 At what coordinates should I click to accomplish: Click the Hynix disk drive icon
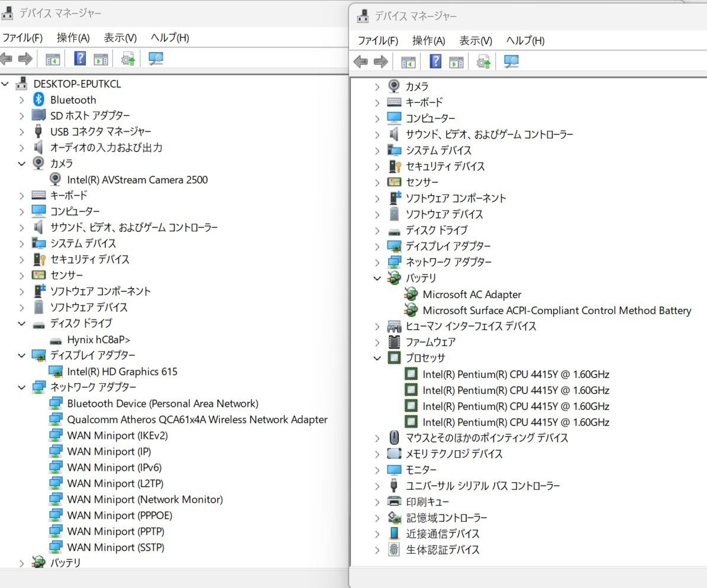56,340
